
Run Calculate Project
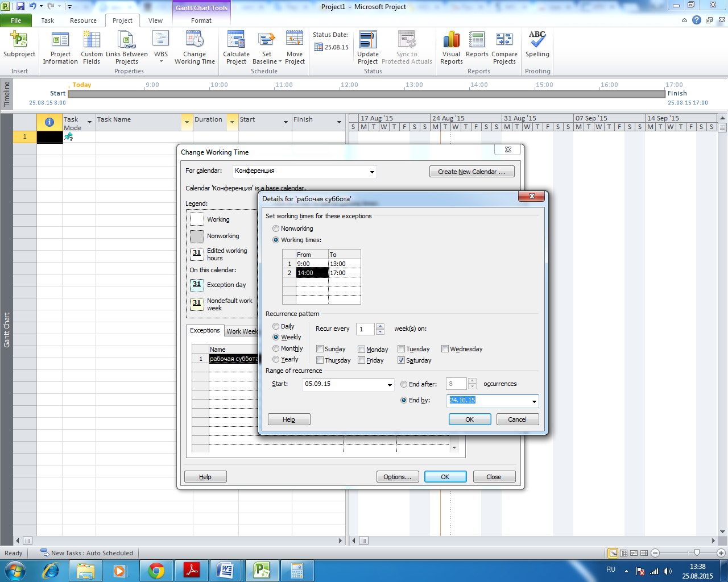tap(236, 48)
